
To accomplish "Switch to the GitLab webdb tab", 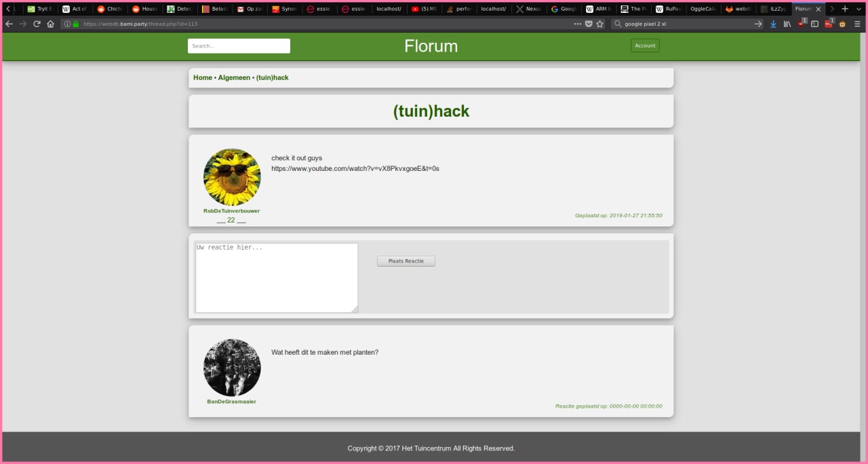I will [x=738, y=9].
